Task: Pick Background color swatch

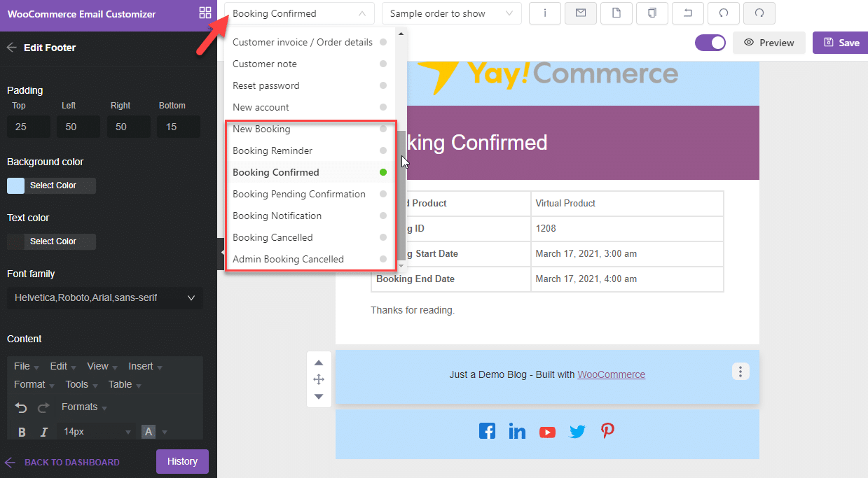Action: click(x=15, y=185)
